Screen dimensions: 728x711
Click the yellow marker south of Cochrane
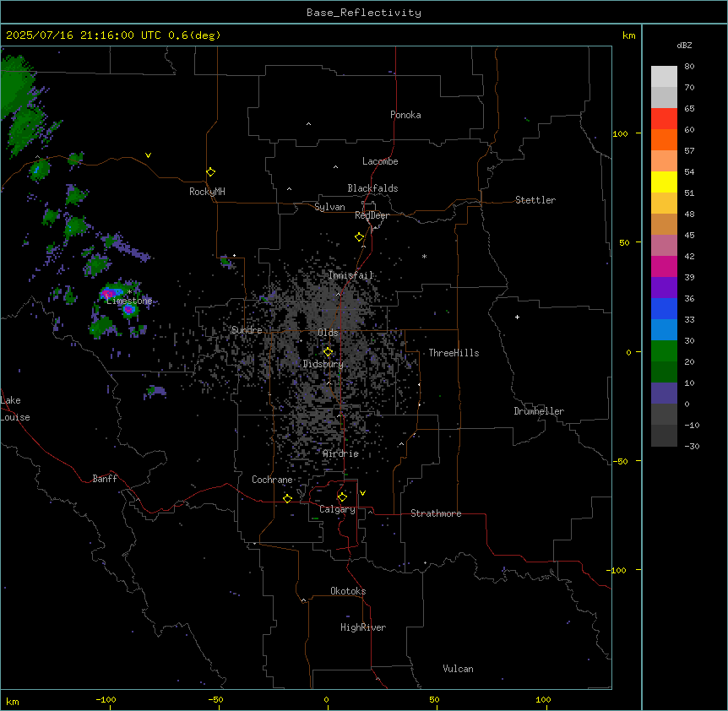coord(287,498)
